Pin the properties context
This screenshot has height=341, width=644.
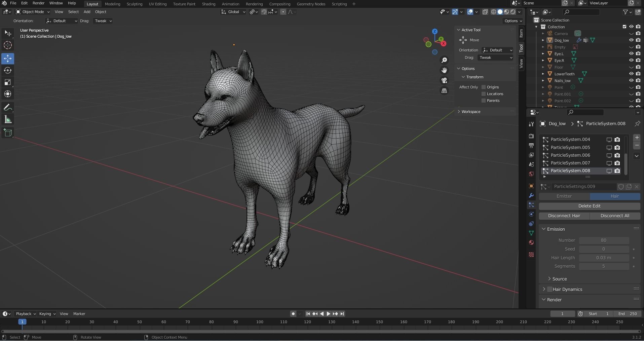pos(637,124)
